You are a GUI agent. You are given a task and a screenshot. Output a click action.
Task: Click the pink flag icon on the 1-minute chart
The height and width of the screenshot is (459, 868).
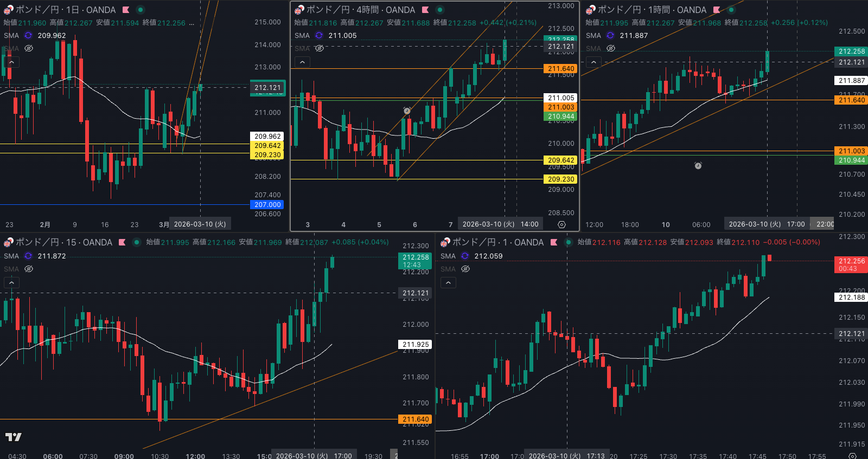[x=554, y=242]
